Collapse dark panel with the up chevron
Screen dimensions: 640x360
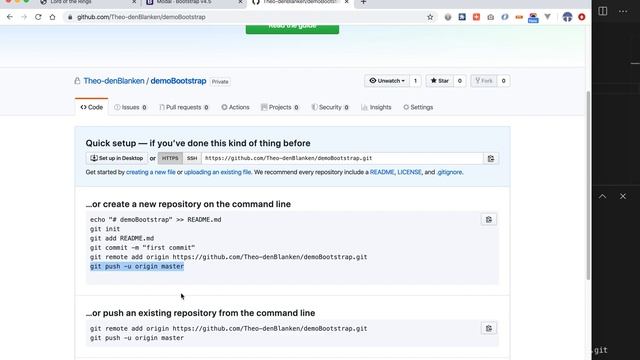tap(602, 196)
